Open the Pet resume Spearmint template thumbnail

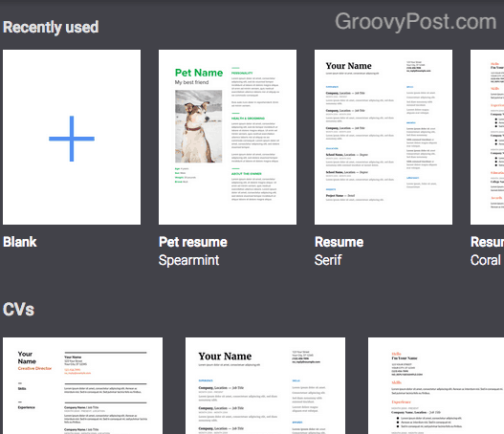[x=228, y=137]
